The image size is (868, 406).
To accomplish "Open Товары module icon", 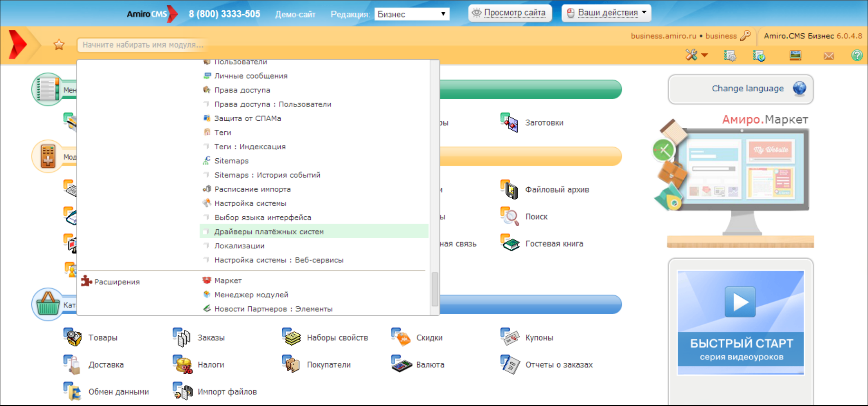I will pyautogui.click(x=73, y=337).
